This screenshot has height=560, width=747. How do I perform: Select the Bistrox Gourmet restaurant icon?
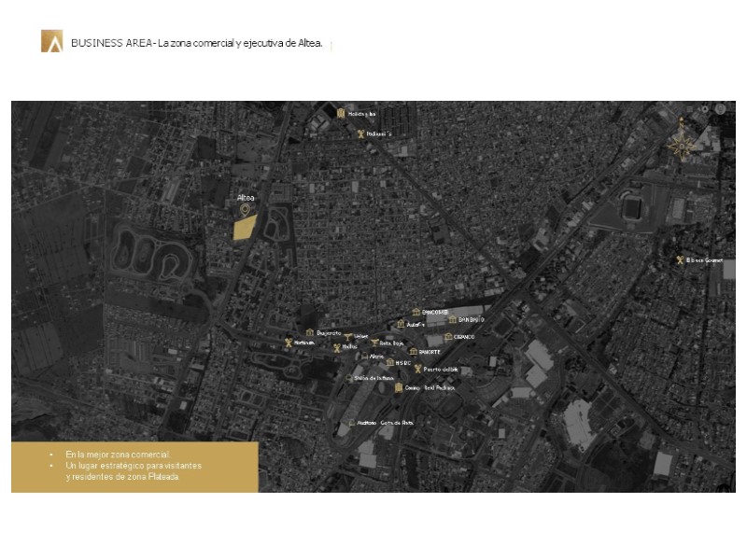click(680, 260)
